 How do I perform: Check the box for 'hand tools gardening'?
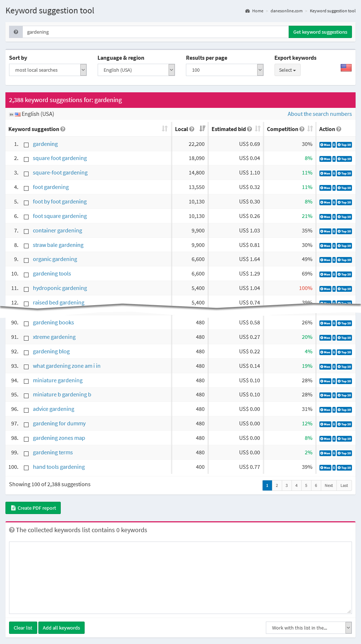[26, 468]
